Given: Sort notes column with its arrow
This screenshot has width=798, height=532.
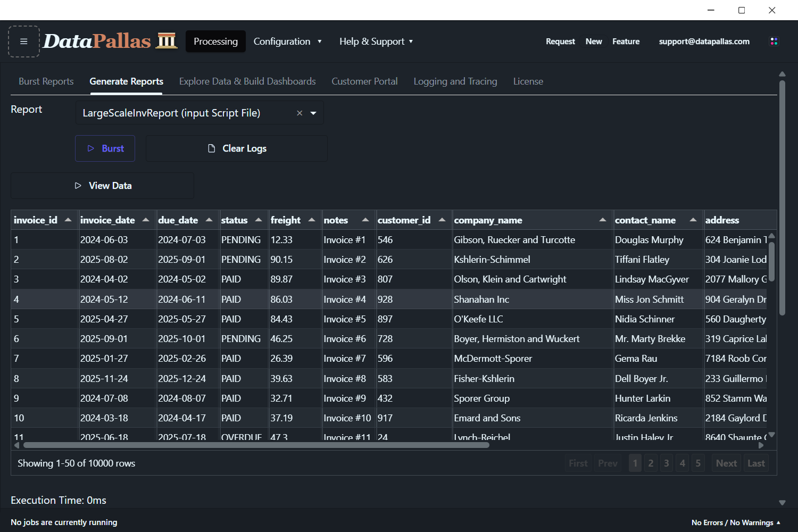Looking at the screenshot, I should point(365,220).
